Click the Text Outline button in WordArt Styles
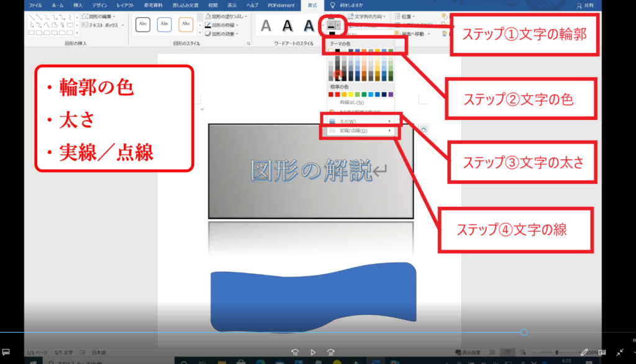636x364 pixels. click(330, 25)
